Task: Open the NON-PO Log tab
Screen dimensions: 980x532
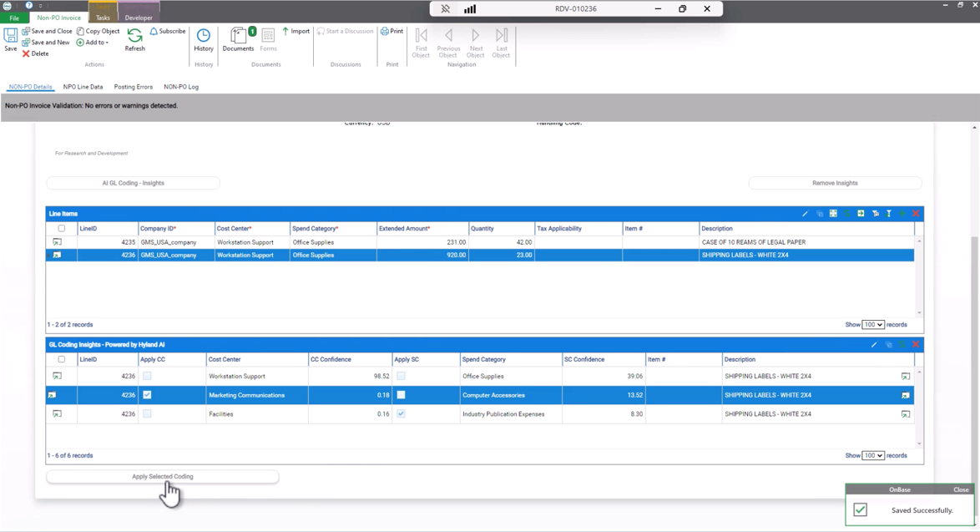Action: 181,87
